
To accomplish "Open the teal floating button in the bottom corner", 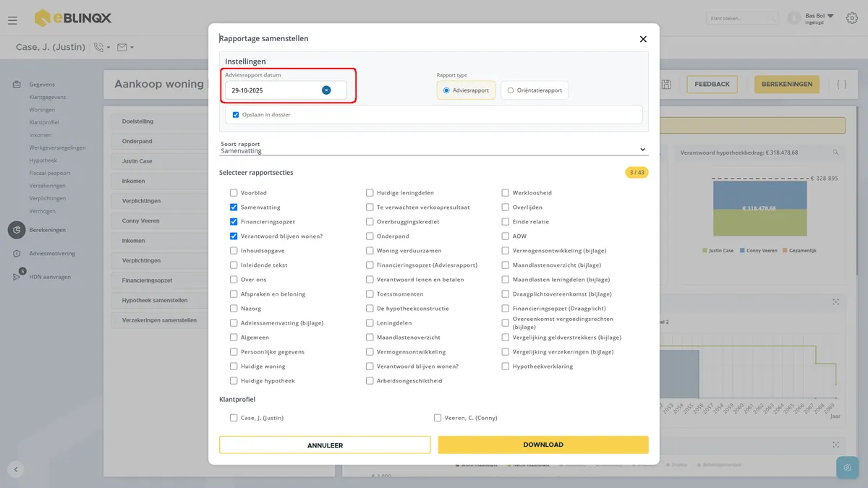I will point(847,468).
